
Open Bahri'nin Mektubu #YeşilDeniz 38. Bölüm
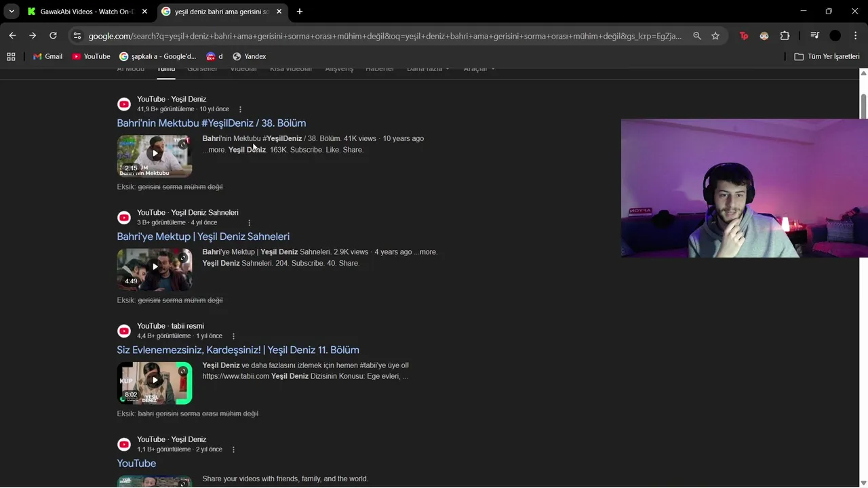212,123
